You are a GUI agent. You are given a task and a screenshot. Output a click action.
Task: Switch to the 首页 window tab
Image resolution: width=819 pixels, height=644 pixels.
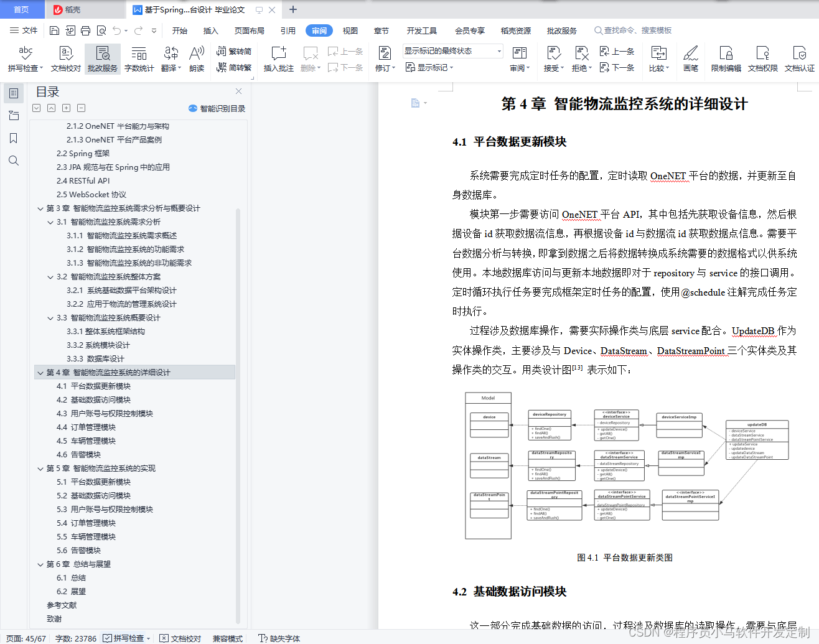click(22, 9)
